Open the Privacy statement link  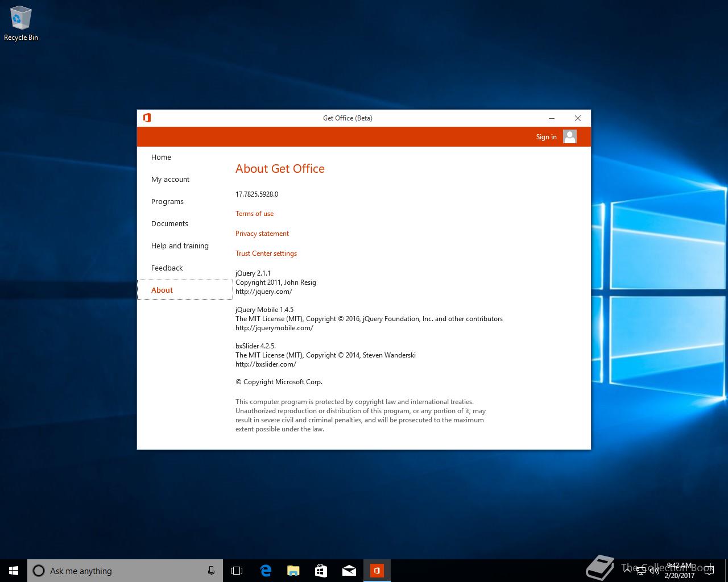[x=262, y=234]
